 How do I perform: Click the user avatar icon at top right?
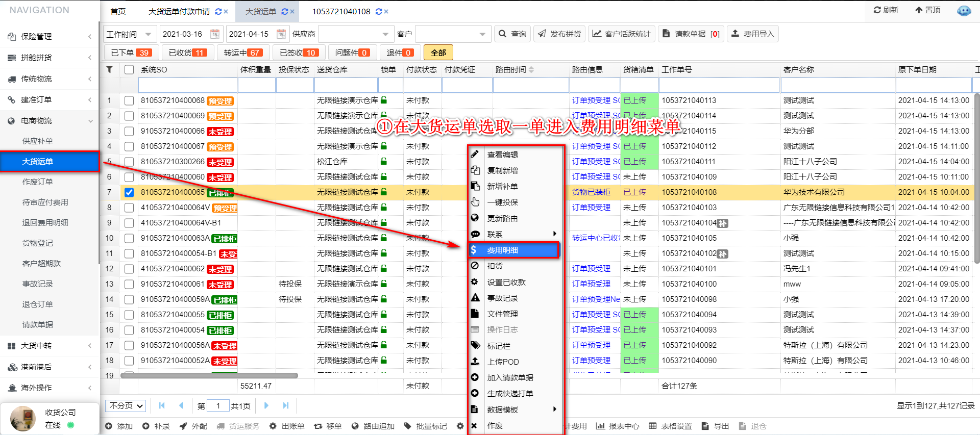(x=964, y=10)
